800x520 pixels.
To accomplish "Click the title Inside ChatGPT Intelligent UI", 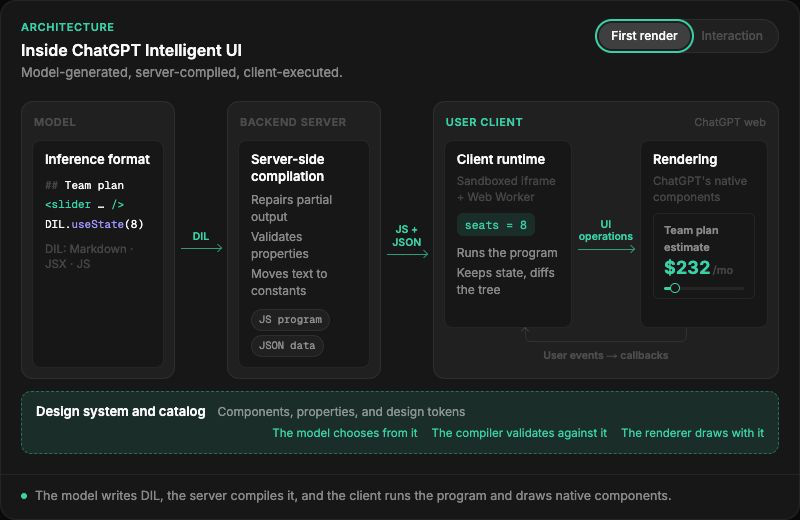I will (x=131, y=51).
